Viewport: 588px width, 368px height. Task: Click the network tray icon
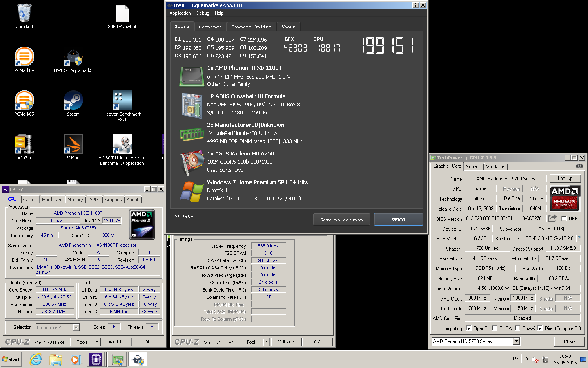pyautogui.click(x=545, y=360)
